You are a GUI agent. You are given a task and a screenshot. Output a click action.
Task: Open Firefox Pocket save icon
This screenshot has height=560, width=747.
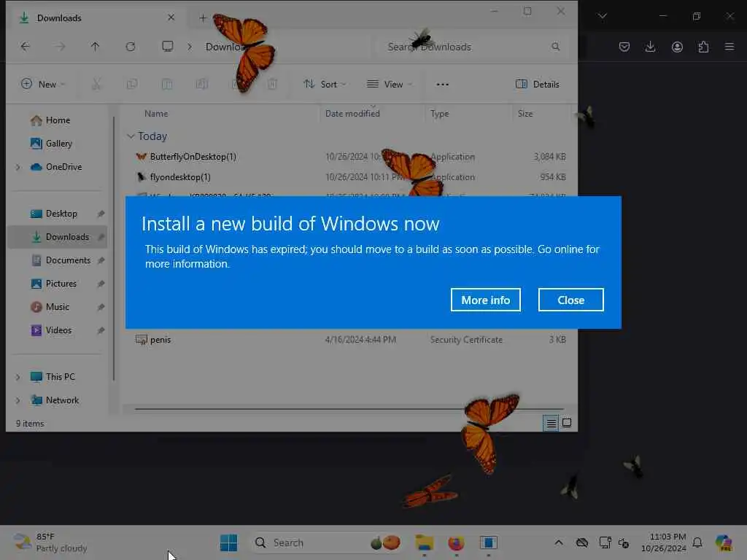[x=624, y=47]
